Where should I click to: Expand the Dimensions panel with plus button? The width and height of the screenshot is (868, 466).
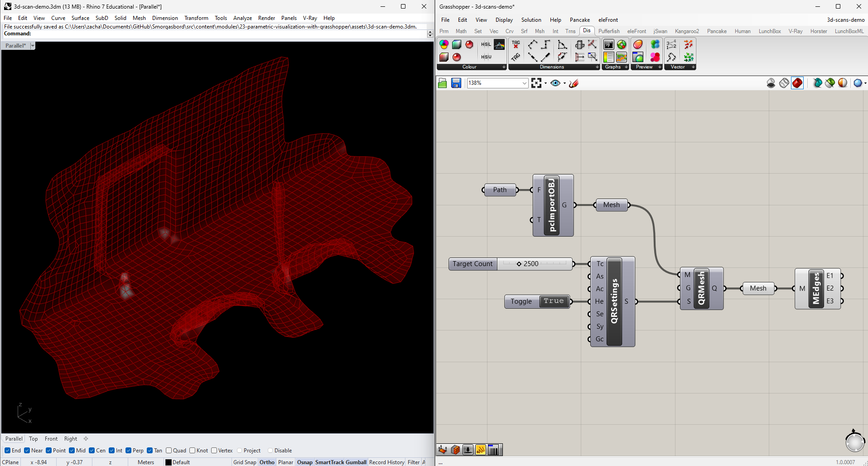click(597, 67)
